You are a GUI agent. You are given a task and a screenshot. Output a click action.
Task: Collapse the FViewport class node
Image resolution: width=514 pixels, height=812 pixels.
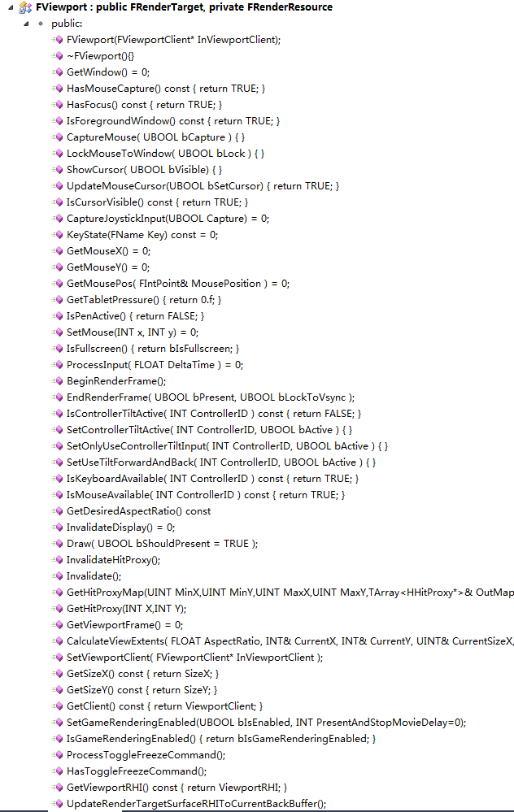tap(11, 8)
